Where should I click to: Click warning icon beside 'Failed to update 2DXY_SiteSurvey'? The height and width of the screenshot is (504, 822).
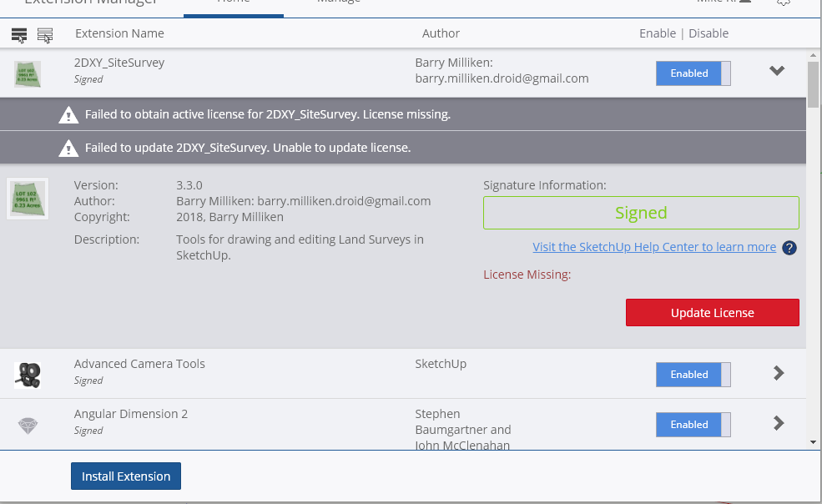coord(68,148)
